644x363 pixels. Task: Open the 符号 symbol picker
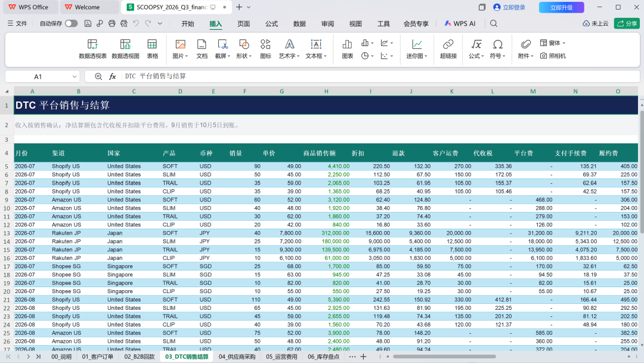point(497,49)
